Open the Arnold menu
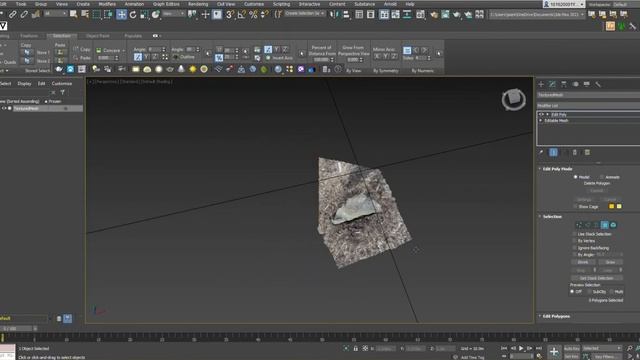Image resolution: width=640 pixels, height=360 pixels. pyautogui.click(x=390, y=4)
